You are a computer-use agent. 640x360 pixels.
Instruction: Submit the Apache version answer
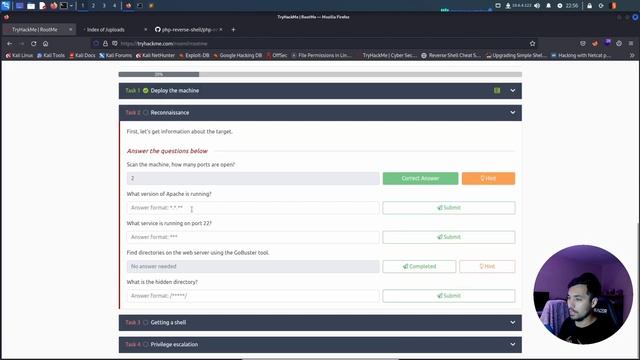pos(449,208)
